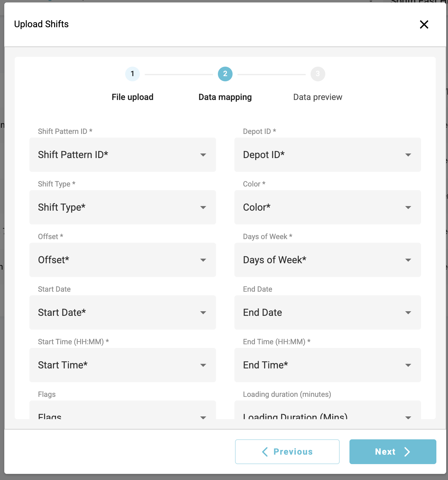Click step 3 Data preview circle
The width and height of the screenshot is (448, 480).
tap(318, 74)
